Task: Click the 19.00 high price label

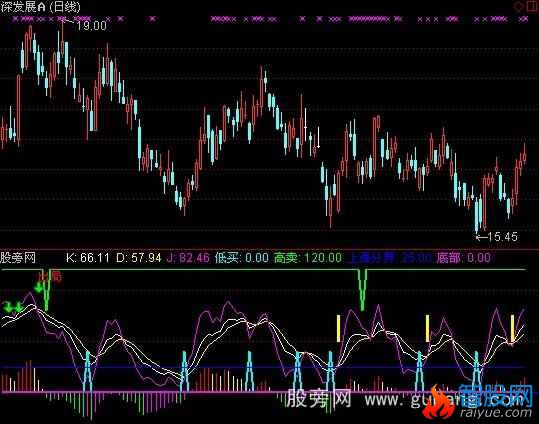Action: [91, 26]
